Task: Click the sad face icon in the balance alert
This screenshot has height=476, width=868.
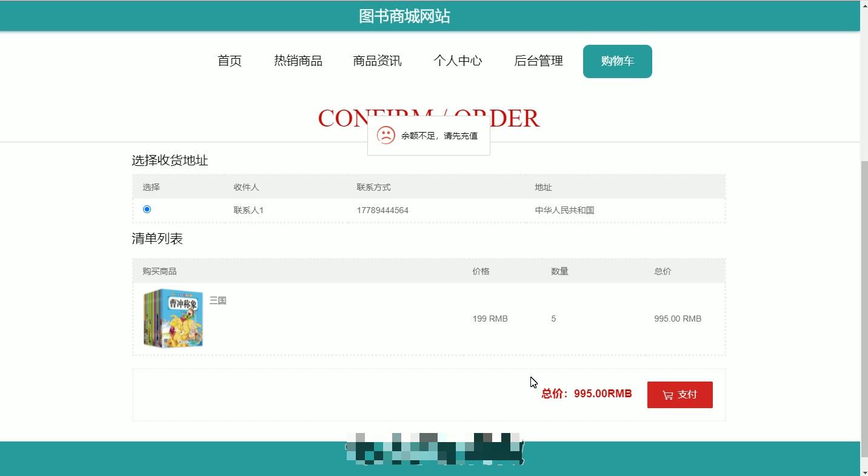Action: 386,136
